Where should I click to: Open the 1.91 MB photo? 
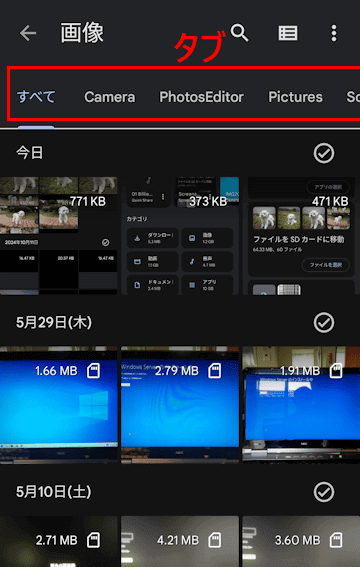point(301,405)
